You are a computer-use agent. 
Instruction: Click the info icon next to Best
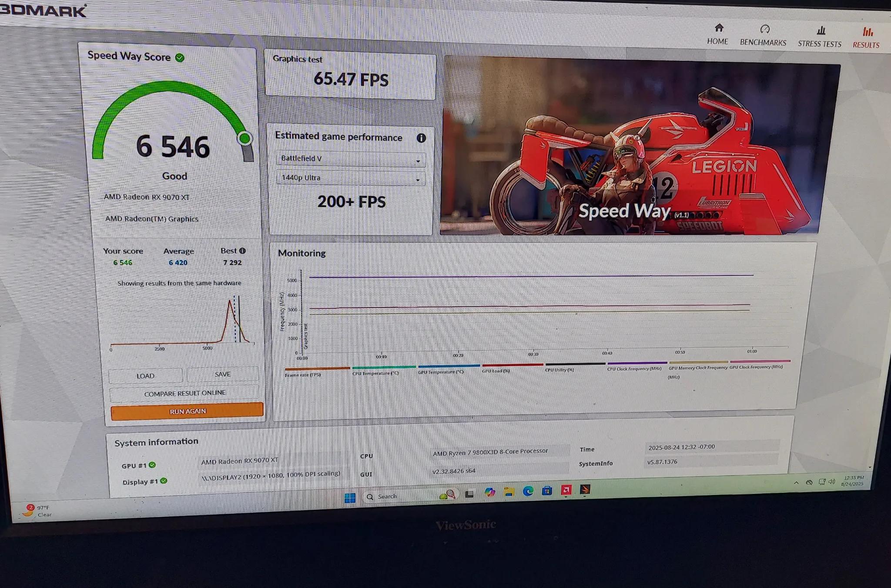(242, 251)
